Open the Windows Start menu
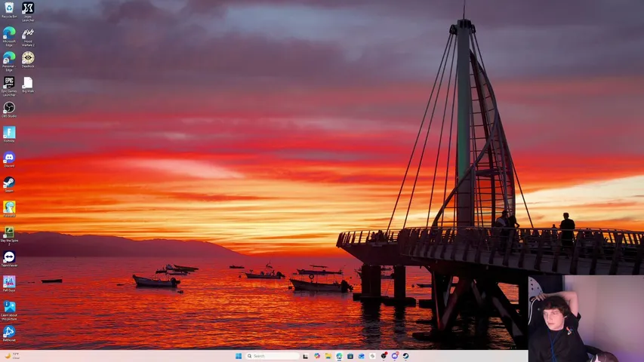The height and width of the screenshot is (362, 644). pos(239,356)
